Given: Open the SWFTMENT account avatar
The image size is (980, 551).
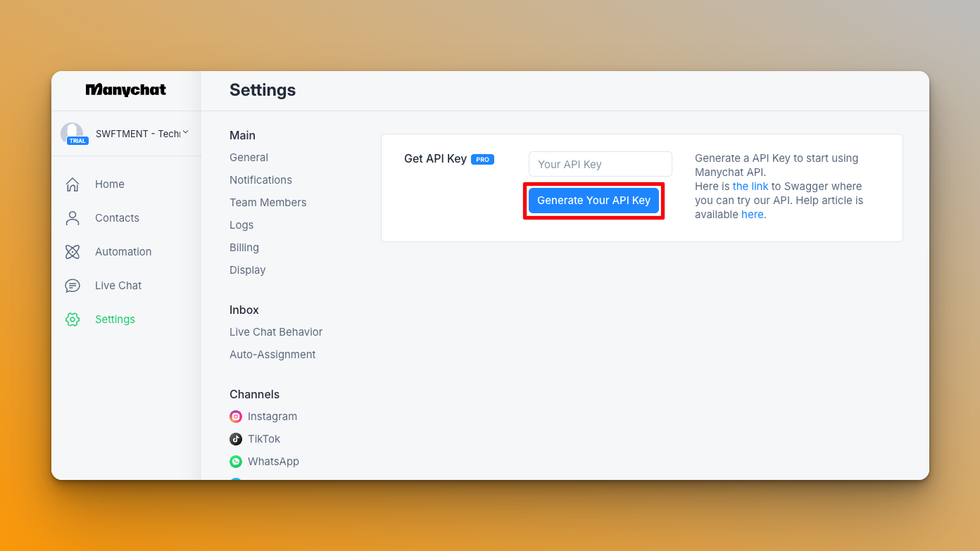Looking at the screenshot, I should (72, 133).
